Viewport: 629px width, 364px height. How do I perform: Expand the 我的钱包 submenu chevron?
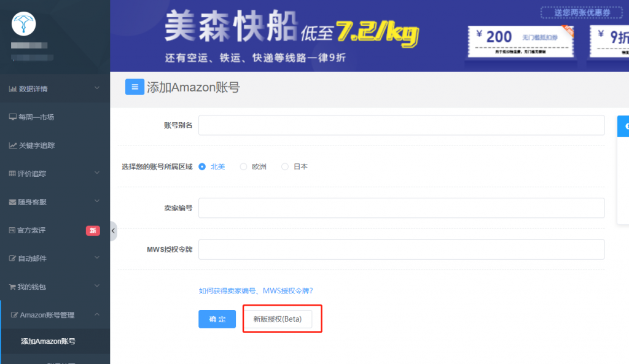pyautogui.click(x=97, y=286)
